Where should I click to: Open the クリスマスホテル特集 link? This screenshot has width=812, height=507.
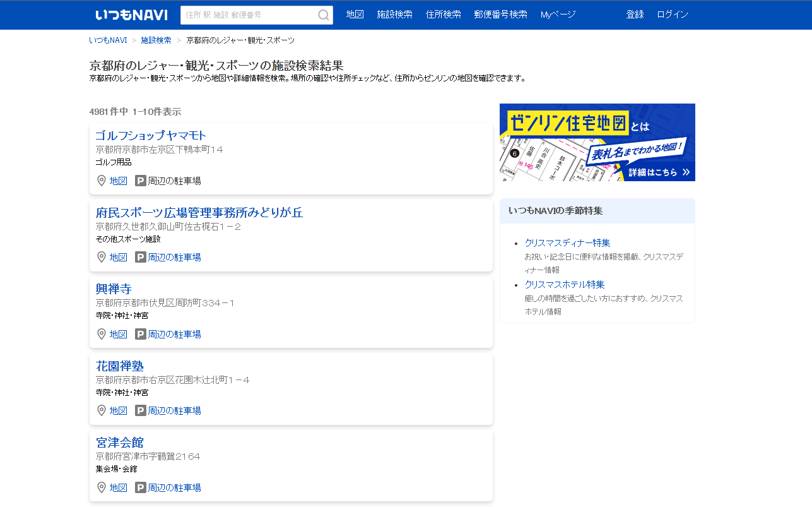click(565, 285)
